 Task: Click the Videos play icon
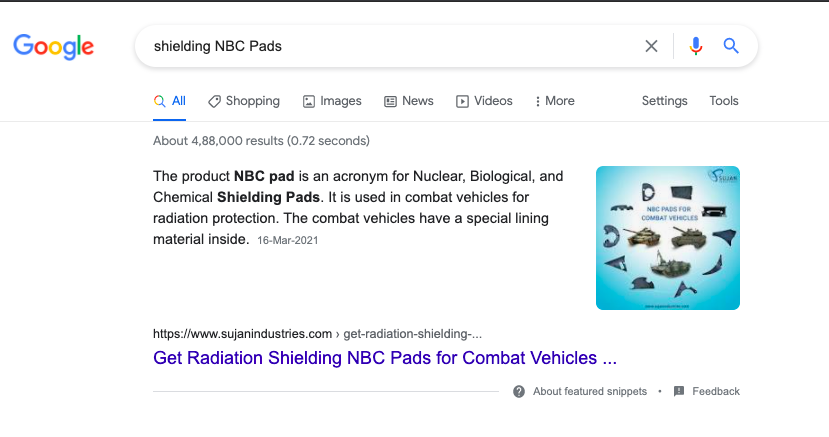tap(462, 101)
